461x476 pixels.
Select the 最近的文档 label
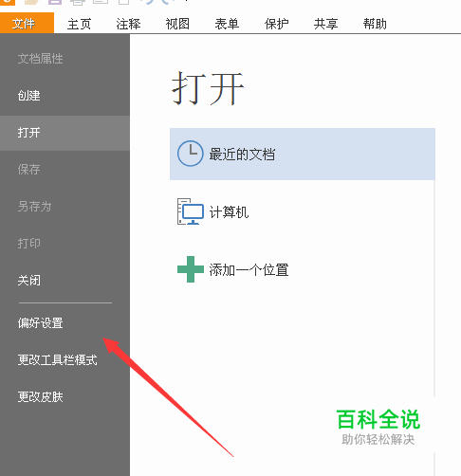[242, 155]
